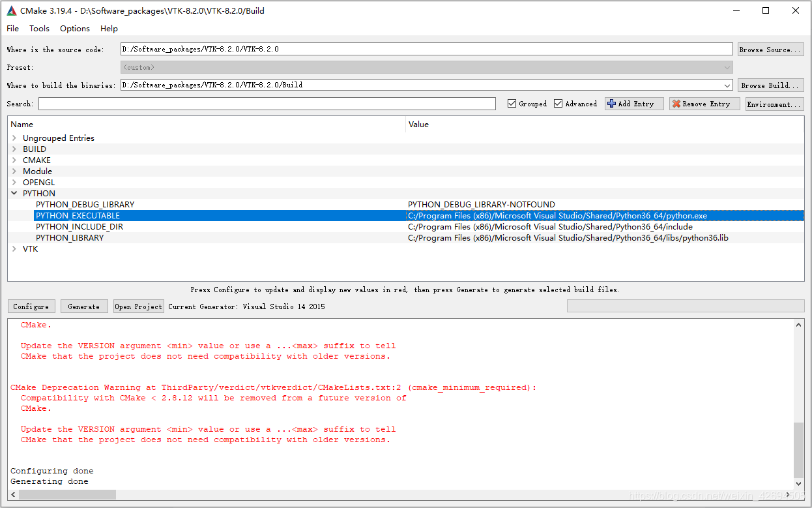Expand the OPENGL group
Image resolution: width=812 pixels, height=508 pixels.
point(14,183)
